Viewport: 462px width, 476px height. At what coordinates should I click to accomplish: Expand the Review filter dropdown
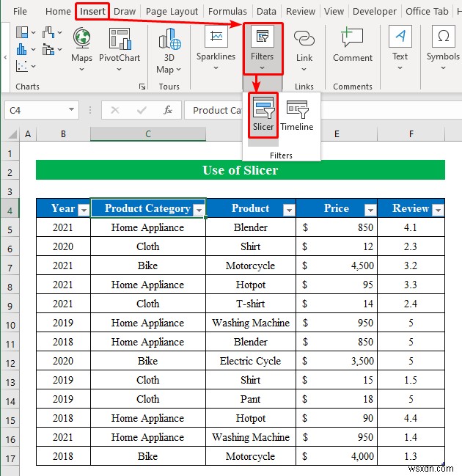point(438,210)
